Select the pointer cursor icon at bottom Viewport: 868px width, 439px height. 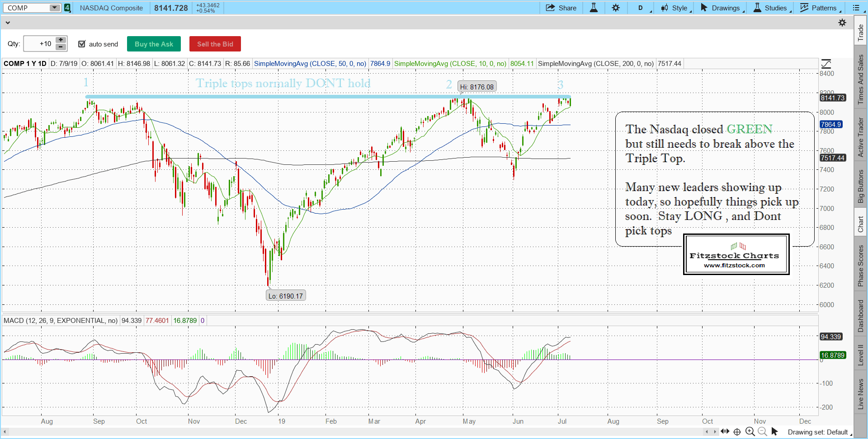point(774,432)
